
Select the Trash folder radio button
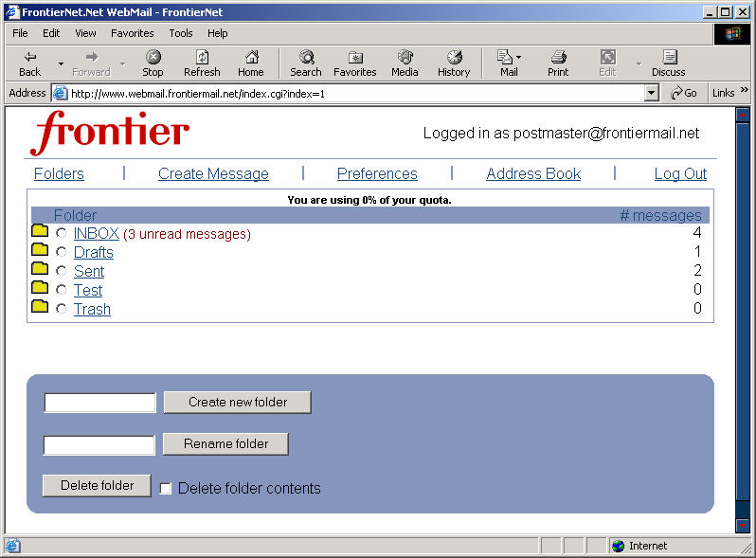(x=62, y=309)
